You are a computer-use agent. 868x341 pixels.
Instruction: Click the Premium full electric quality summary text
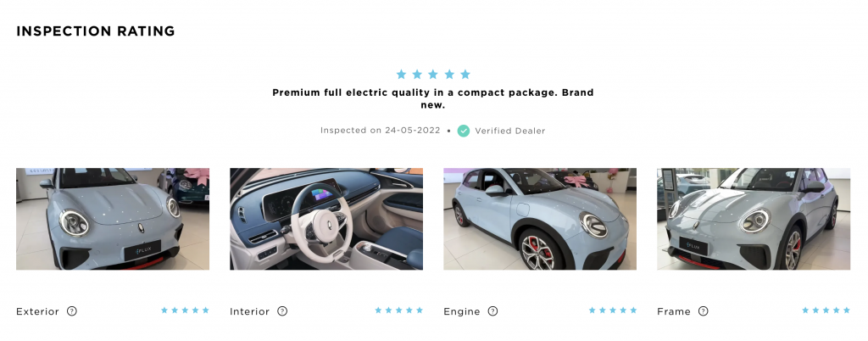tap(433, 98)
